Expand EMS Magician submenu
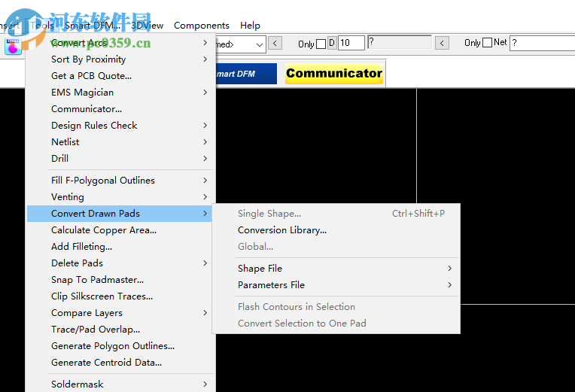 click(x=120, y=93)
